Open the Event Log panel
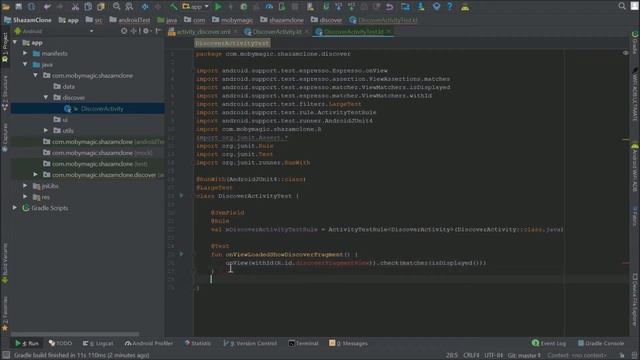 tap(549, 343)
